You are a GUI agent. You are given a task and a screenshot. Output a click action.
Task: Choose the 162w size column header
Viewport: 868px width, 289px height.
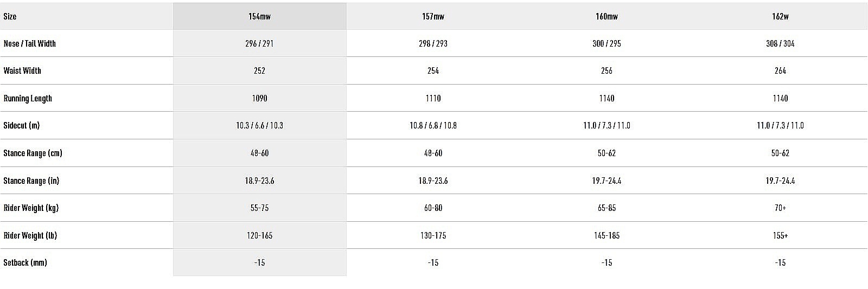[x=780, y=16]
